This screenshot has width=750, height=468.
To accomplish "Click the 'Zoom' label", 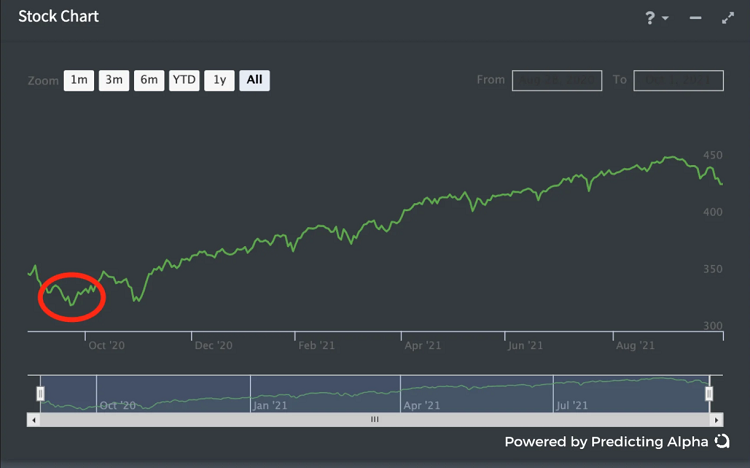I will [x=43, y=80].
